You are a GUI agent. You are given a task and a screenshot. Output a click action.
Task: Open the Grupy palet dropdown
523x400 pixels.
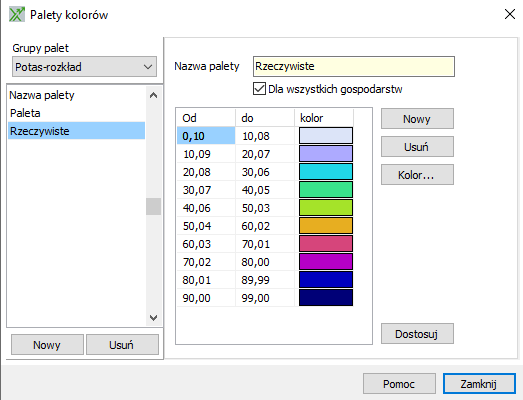pos(84,67)
